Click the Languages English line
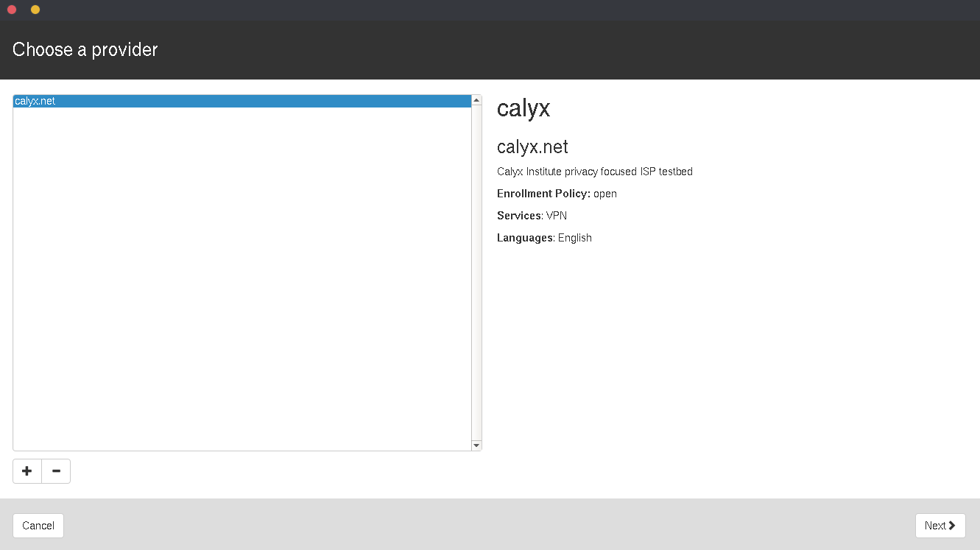 tap(544, 238)
